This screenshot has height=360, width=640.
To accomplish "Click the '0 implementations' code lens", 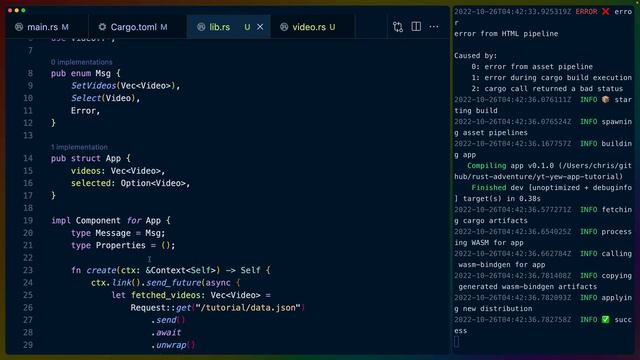I will pos(82,62).
